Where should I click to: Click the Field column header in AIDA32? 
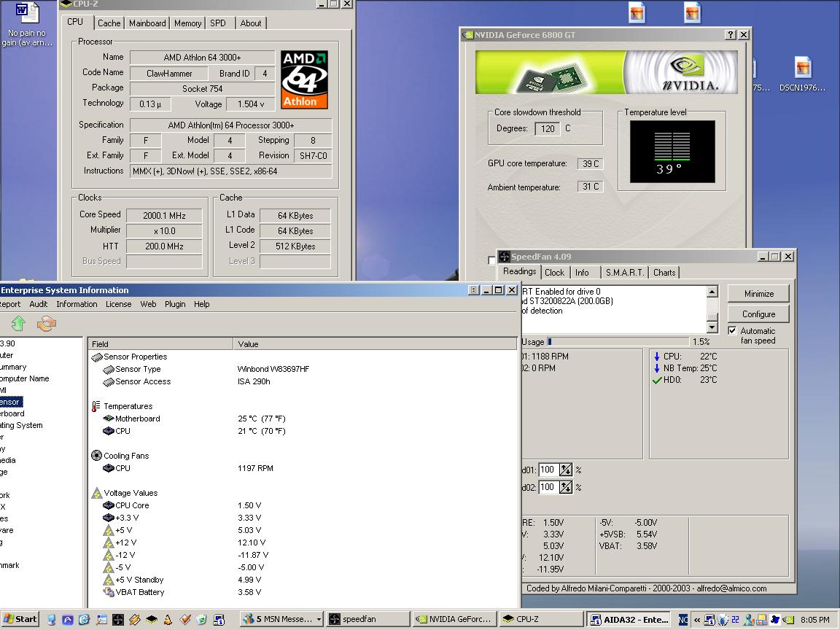coord(160,344)
